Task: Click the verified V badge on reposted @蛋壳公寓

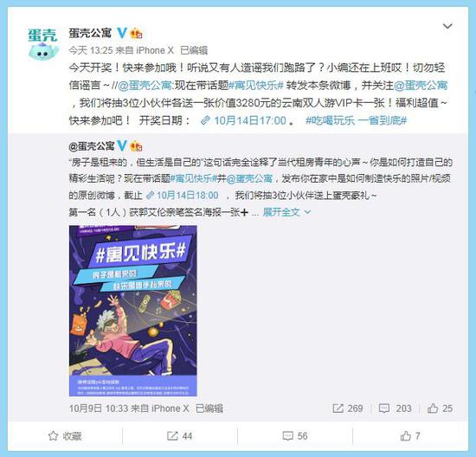Action: click(x=122, y=146)
